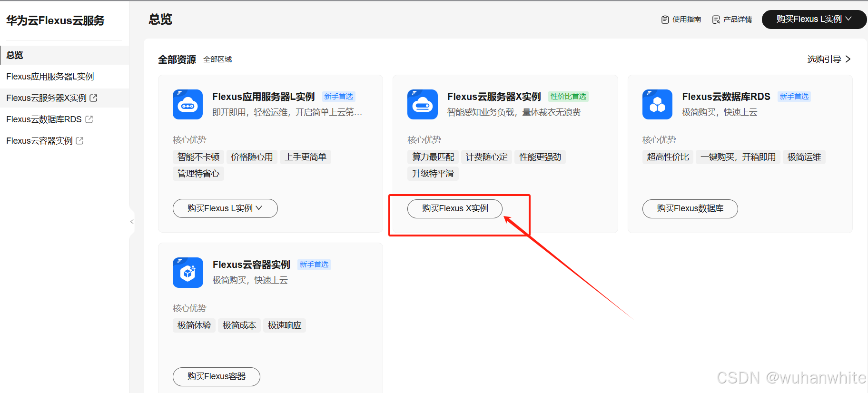Click the 超高性价比 tag
Screen dimensions: 868x393
(668, 157)
